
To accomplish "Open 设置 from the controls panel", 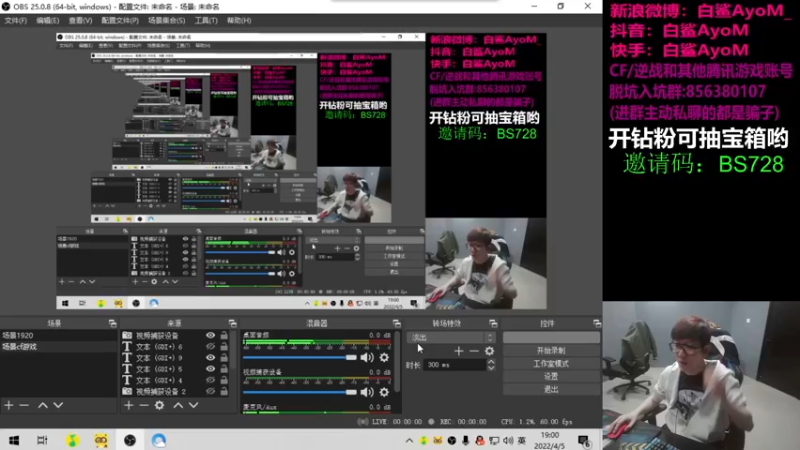I will tap(551, 376).
